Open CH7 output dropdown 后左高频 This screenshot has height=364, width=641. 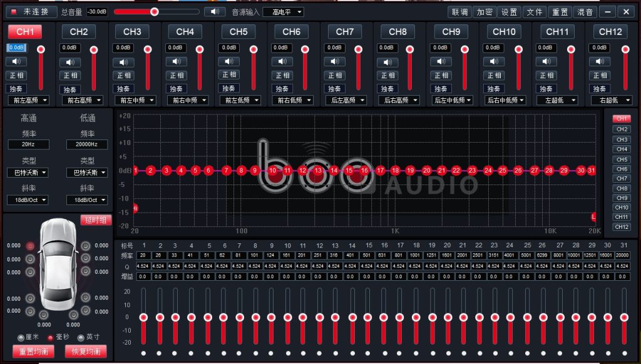346,100
